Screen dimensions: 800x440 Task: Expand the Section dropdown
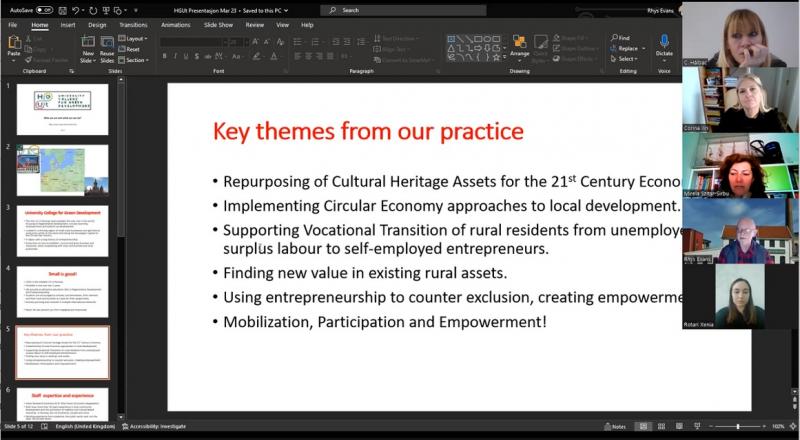tap(135, 59)
